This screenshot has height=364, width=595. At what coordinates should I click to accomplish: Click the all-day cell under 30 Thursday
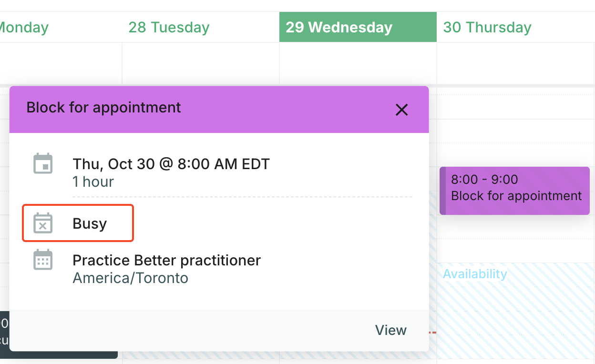tap(515, 63)
